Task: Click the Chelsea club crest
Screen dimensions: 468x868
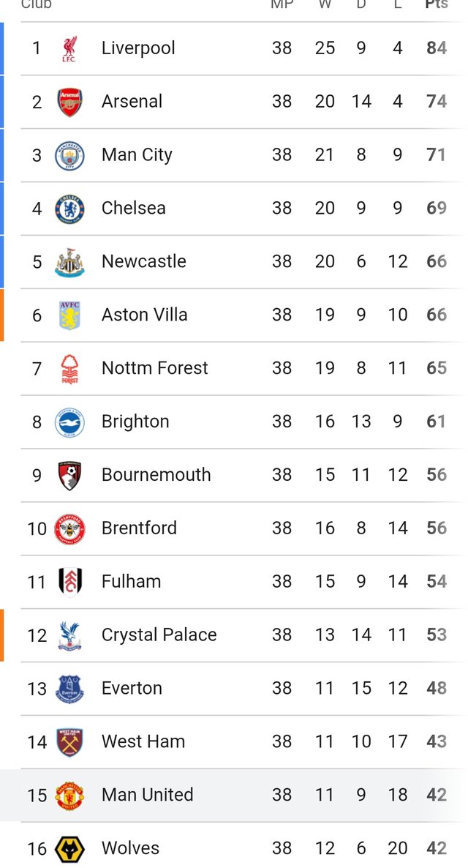Action: click(69, 209)
